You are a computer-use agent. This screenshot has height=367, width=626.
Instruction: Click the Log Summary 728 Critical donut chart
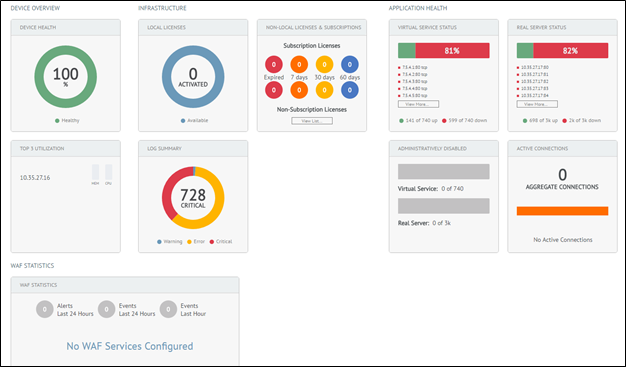[x=193, y=198]
